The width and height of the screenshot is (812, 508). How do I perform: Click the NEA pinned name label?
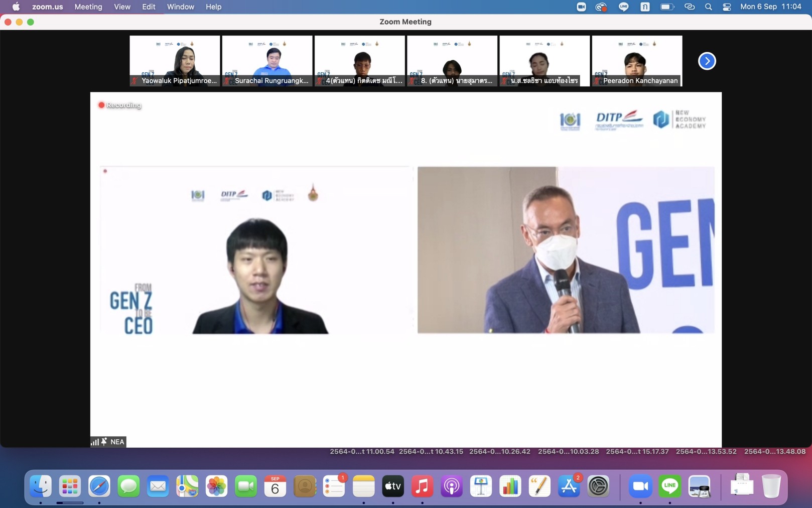pyautogui.click(x=116, y=442)
